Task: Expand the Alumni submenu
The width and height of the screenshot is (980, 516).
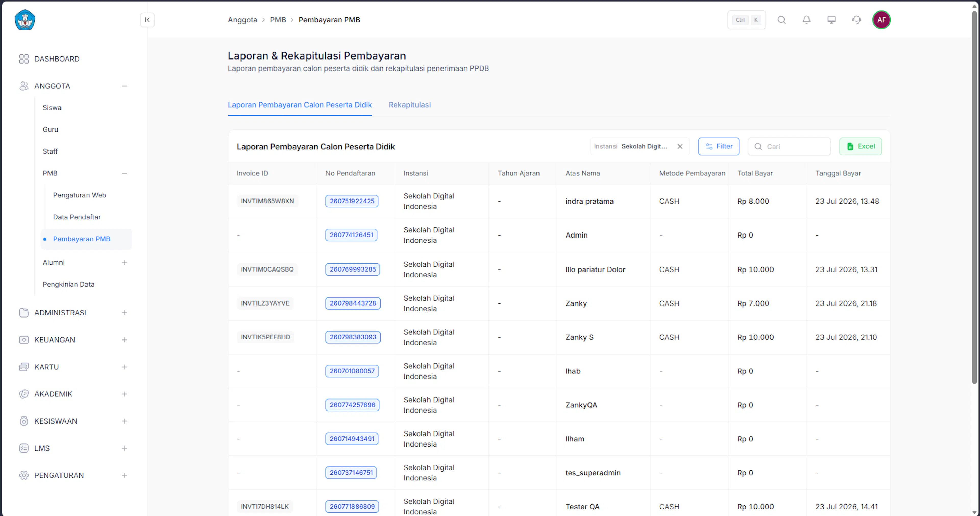Action: 124,263
